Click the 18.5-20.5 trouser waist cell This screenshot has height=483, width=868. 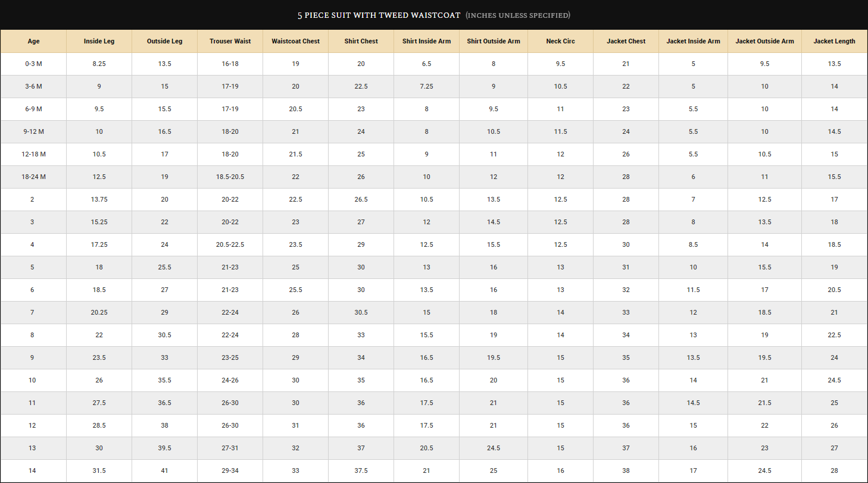[230, 177]
